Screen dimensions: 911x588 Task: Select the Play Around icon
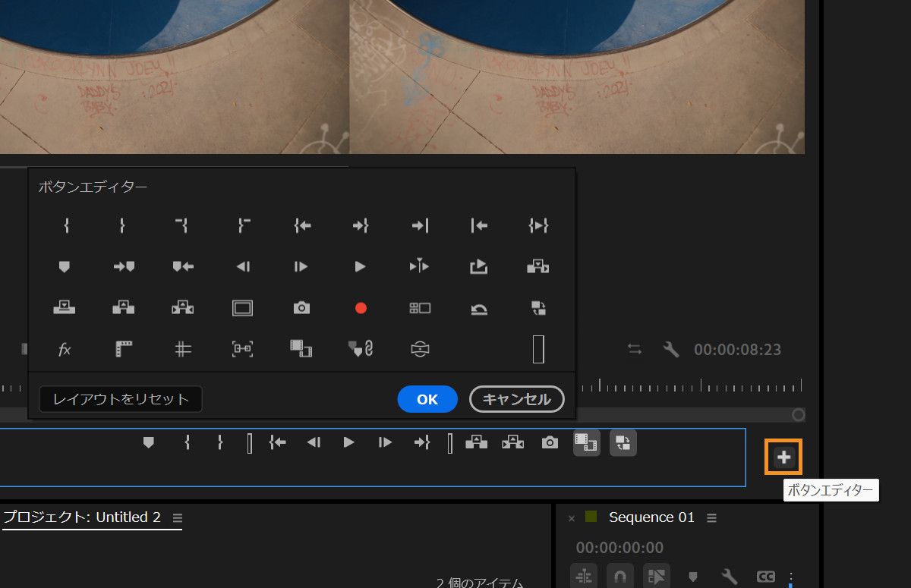(x=420, y=266)
